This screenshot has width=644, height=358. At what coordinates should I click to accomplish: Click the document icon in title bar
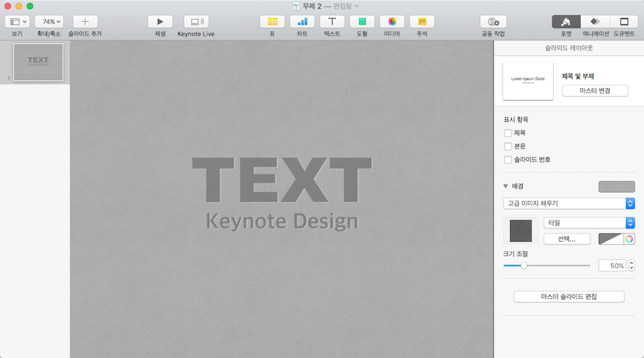296,6
